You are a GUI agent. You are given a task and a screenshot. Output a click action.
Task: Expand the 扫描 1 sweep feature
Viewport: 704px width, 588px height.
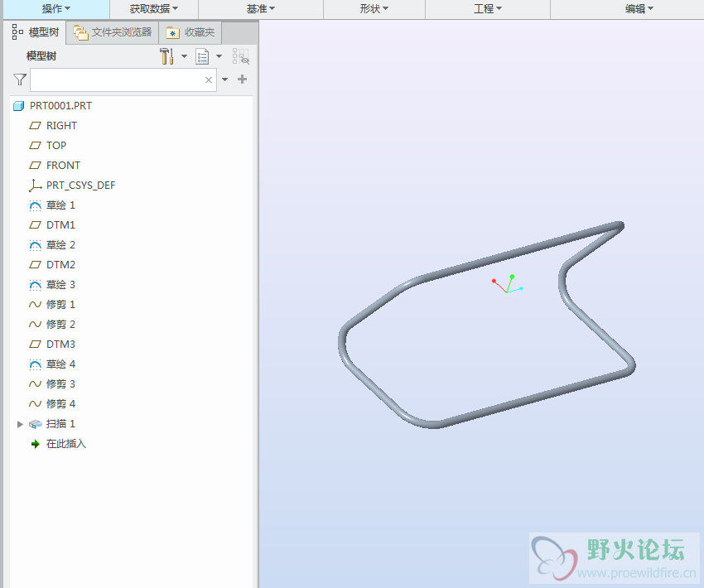point(20,424)
